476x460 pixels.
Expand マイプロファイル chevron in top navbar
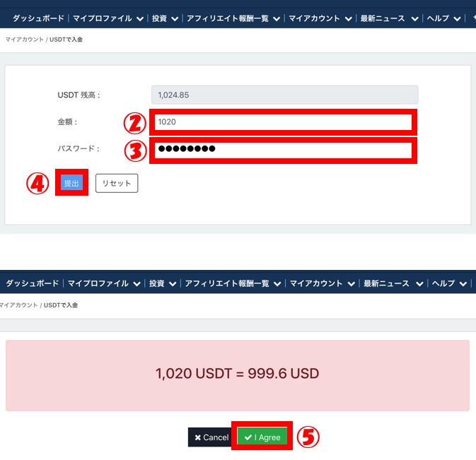click(139, 19)
